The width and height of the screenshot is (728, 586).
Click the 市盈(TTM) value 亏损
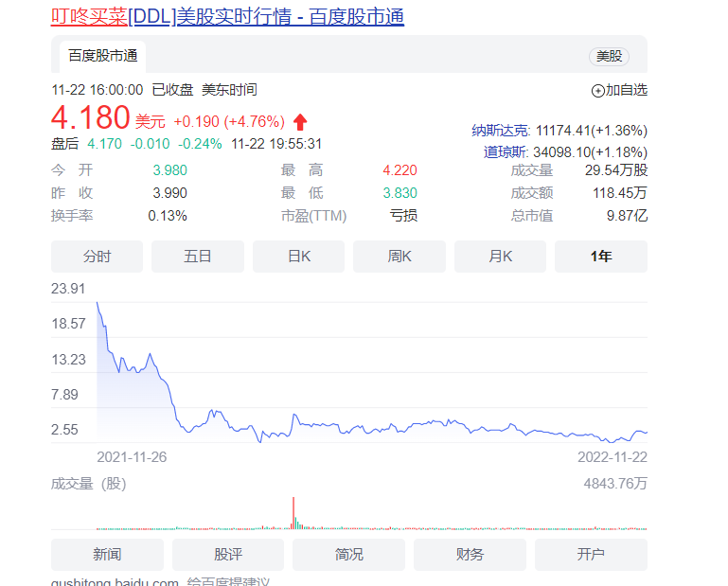point(403,216)
